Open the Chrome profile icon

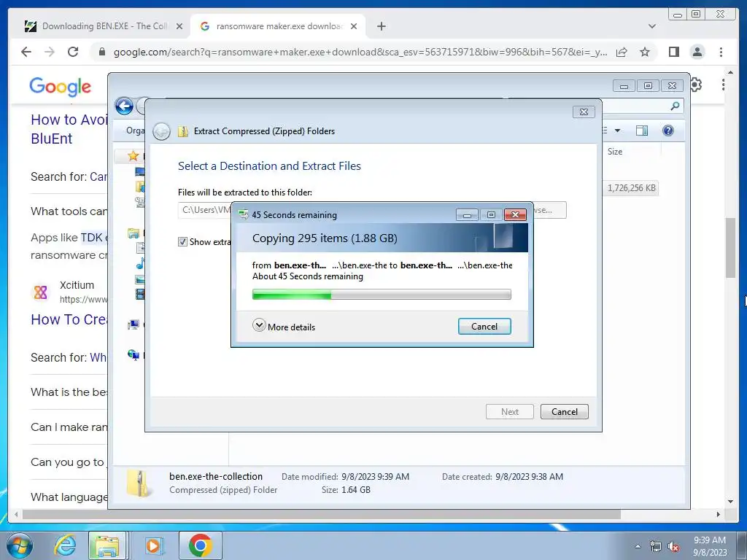(697, 52)
